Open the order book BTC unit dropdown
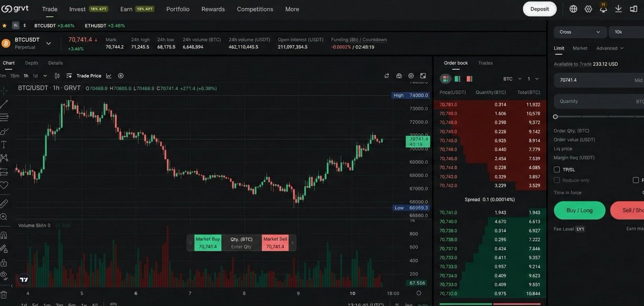Image resolution: width=644 pixels, height=306 pixels. (x=512, y=79)
